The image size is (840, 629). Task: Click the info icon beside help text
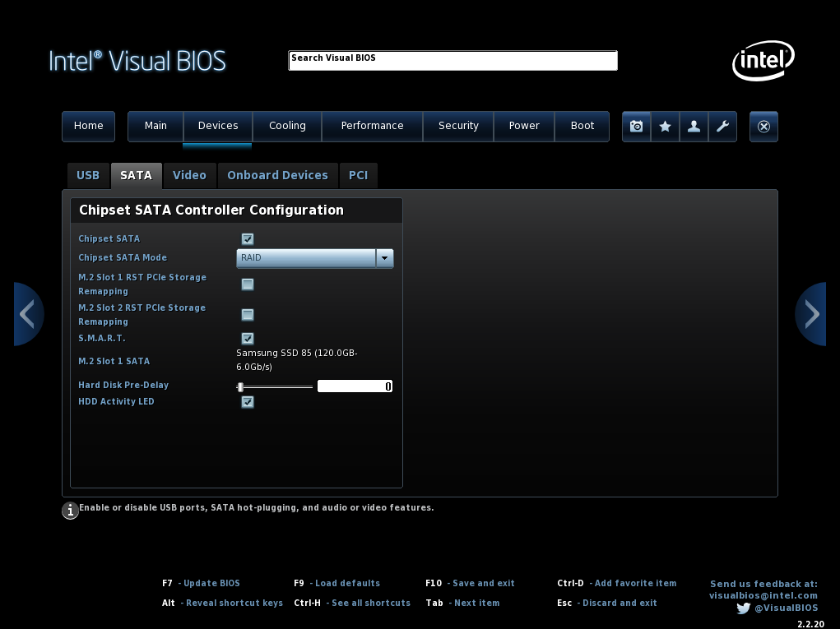(70, 510)
